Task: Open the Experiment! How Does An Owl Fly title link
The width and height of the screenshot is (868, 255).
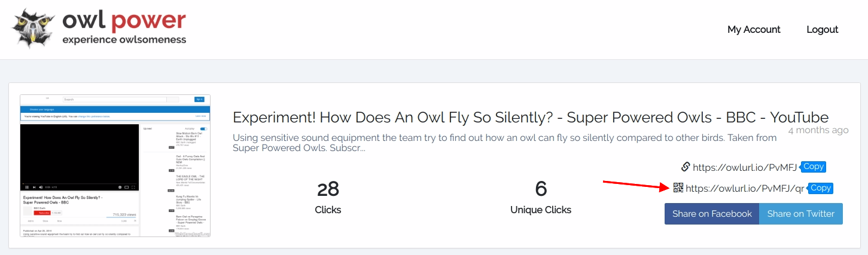Action: pos(531,117)
